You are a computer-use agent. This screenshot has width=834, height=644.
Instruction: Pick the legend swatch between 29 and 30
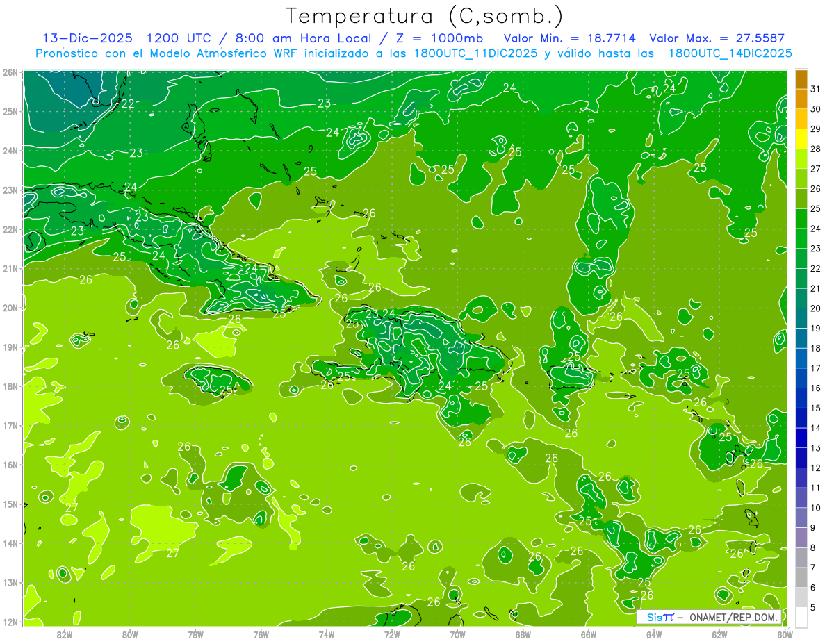(x=801, y=119)
